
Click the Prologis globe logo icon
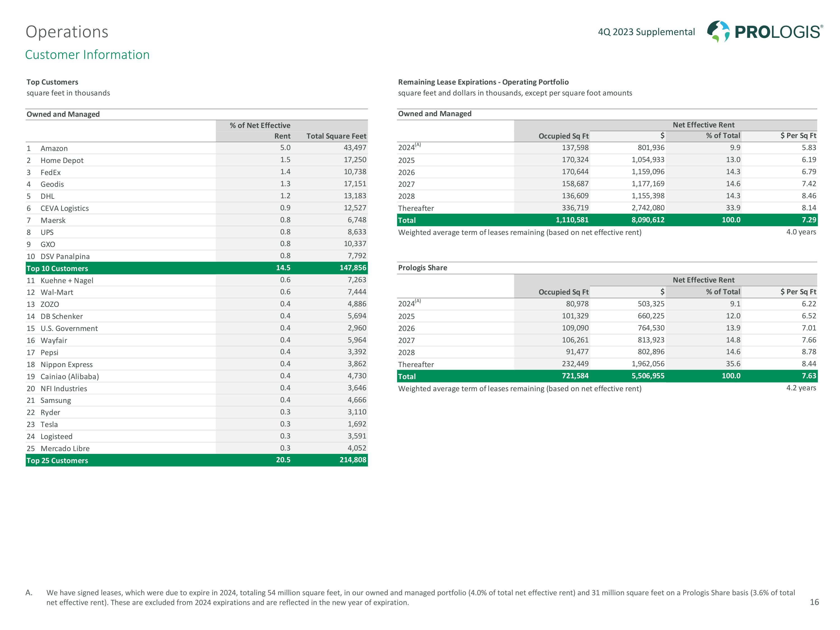[x=718, y=31]
